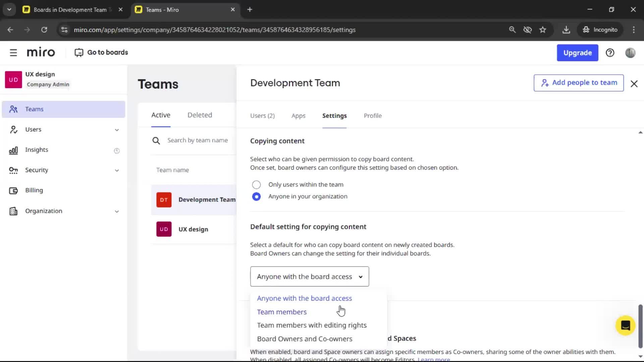Click the UD organization avatar in sidebar
This screenshot has width=644, height=362.
click(x=13, y=79)
